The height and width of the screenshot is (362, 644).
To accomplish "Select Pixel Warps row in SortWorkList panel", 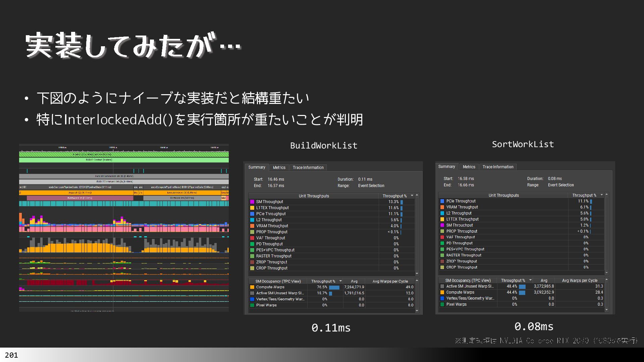I will pyautogui.click(x=522, y=305).
